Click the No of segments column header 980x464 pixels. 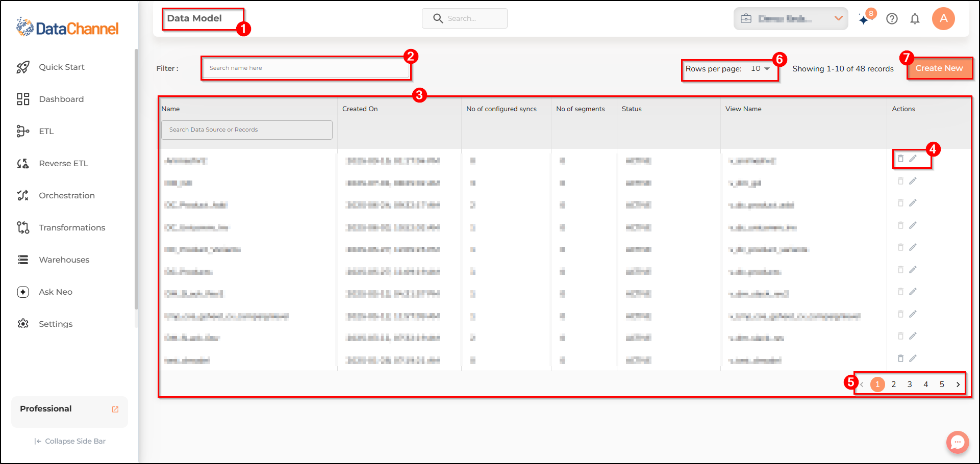581,109
